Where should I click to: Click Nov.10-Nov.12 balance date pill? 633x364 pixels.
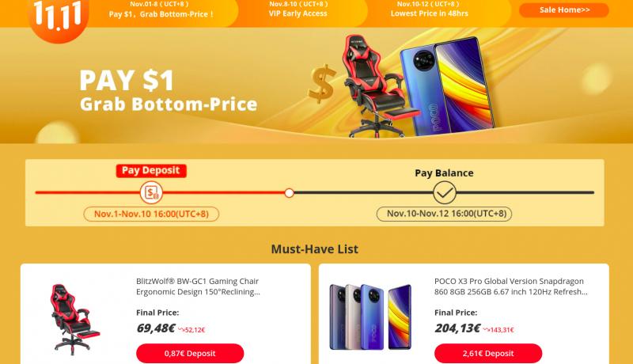pos(444,214)
